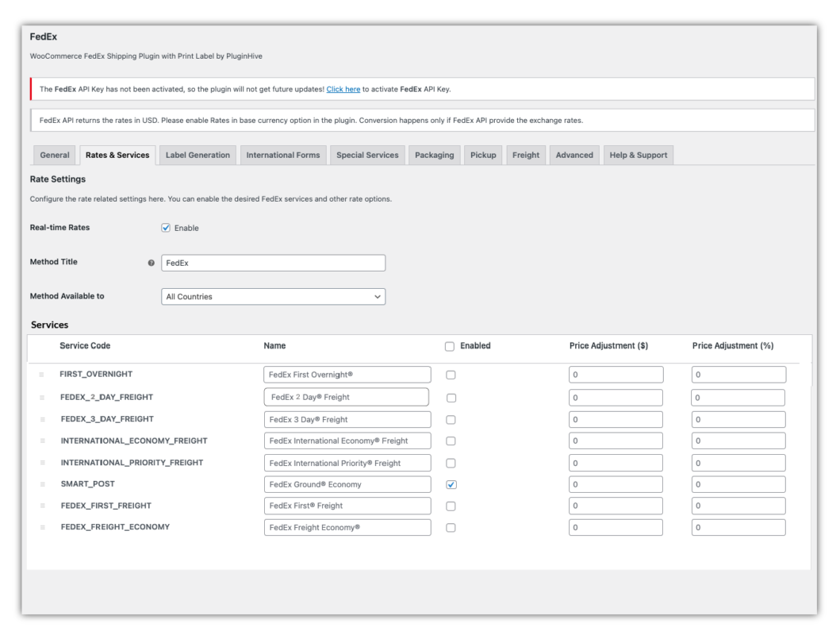Select the Freight tab
This screenshot has height=635, width=840.
(526, 156)
